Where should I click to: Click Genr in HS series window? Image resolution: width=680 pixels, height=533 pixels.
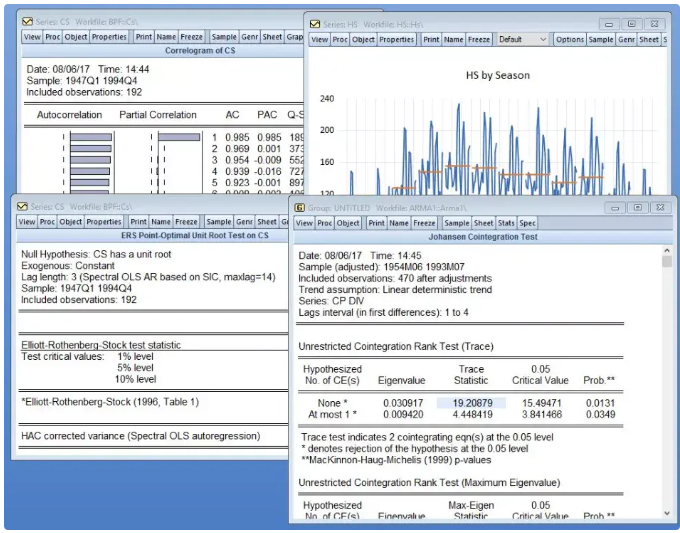click(x=627, y=39)
